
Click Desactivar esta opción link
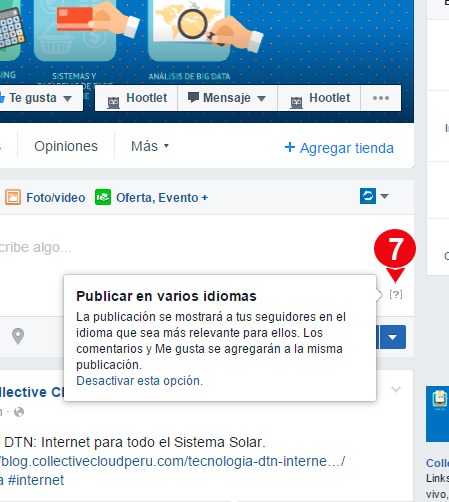[x=139, y=381]
